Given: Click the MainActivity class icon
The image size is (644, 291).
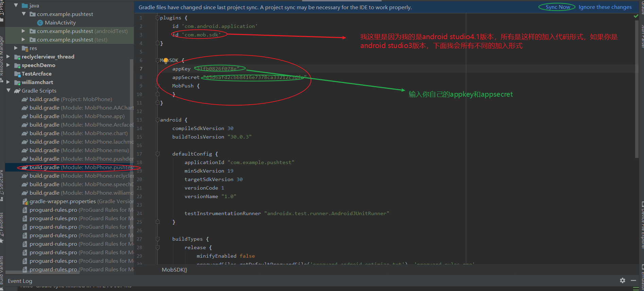Looking at the screenshot, I should click(40, 23).
